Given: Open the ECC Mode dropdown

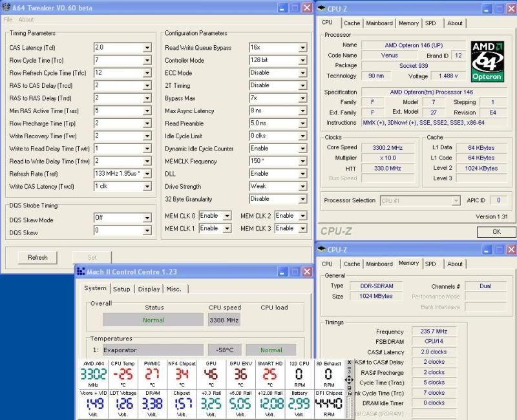Looking at the screenshot, I should 302,73.
